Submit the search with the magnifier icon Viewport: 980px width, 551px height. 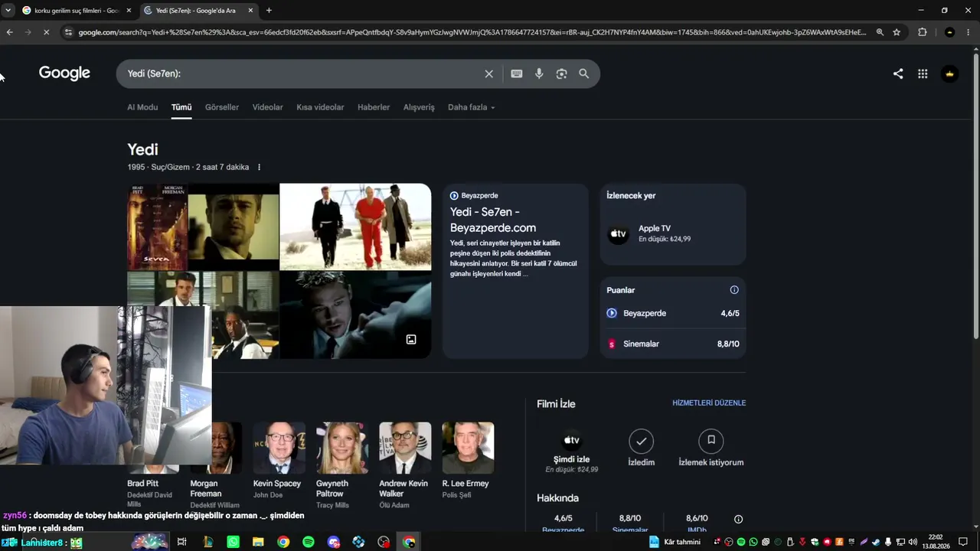(x=584, y=73)
